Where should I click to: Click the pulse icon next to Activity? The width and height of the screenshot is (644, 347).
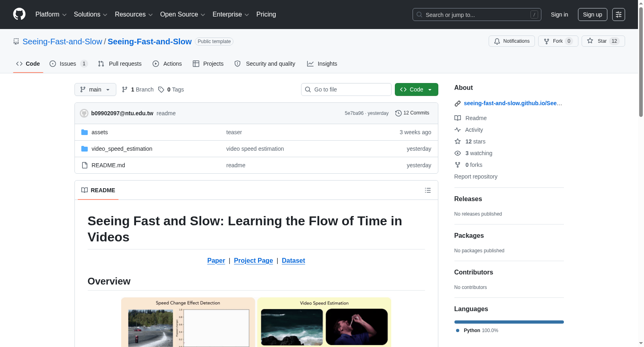pos(458,130)
